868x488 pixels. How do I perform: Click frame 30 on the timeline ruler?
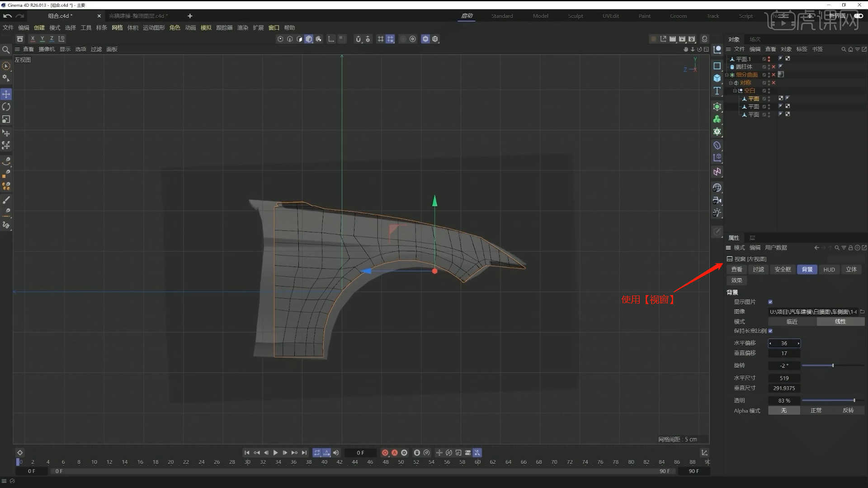(247, 462)
